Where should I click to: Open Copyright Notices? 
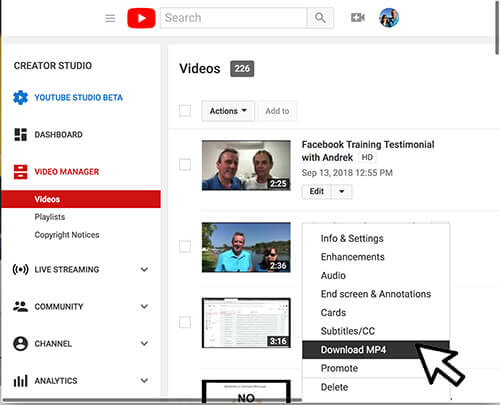tap(67, 235)
